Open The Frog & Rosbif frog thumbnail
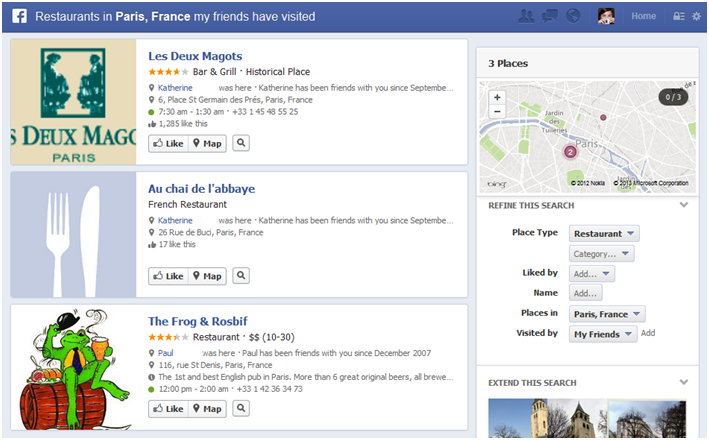This screenshot has height=440, width=709. [74, 367]
